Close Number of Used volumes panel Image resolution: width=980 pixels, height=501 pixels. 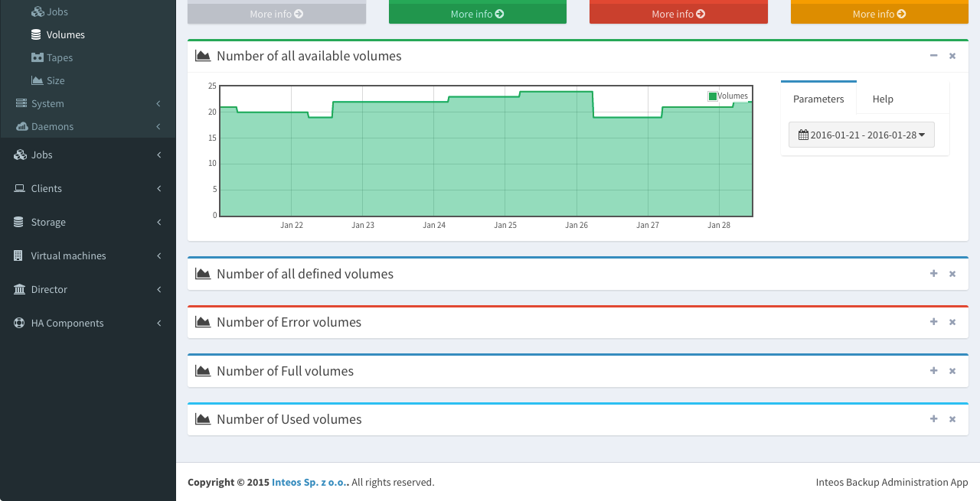(x=952, y=419)
